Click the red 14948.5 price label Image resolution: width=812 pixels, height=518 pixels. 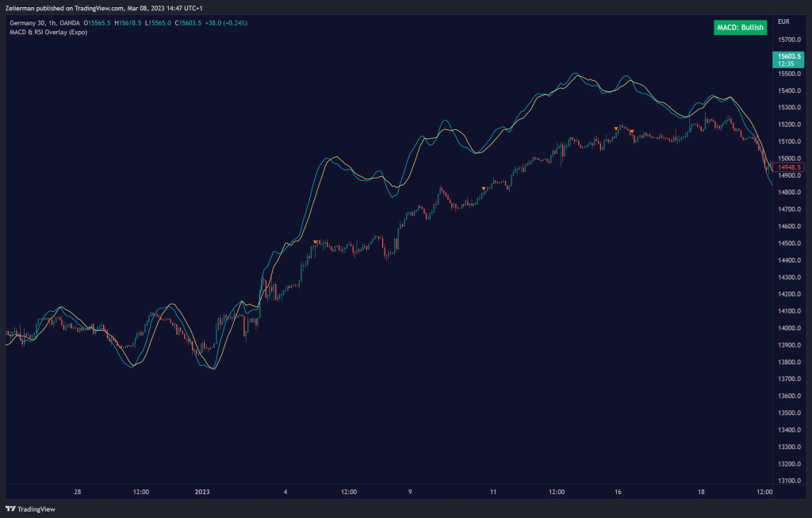[x=789, y=167]
